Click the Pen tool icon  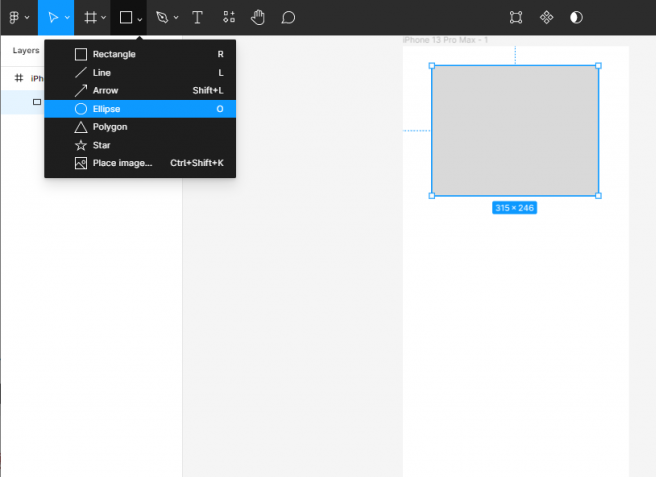161,17
